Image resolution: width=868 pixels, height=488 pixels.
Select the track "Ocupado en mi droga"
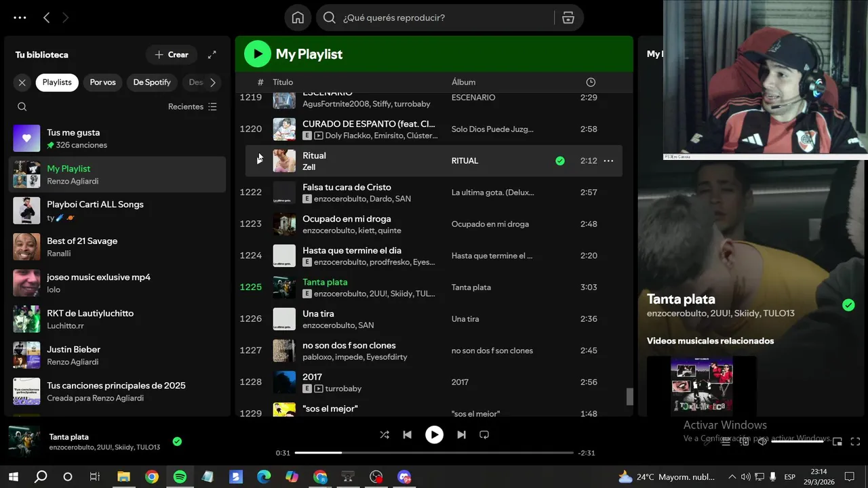[347, 219]
